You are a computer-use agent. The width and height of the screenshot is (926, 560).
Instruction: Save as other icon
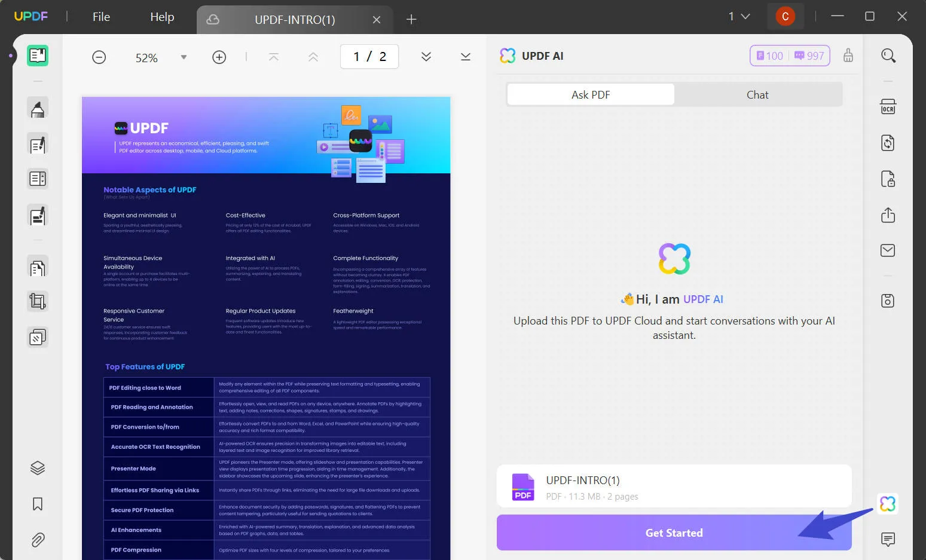(x=888, y=301)
